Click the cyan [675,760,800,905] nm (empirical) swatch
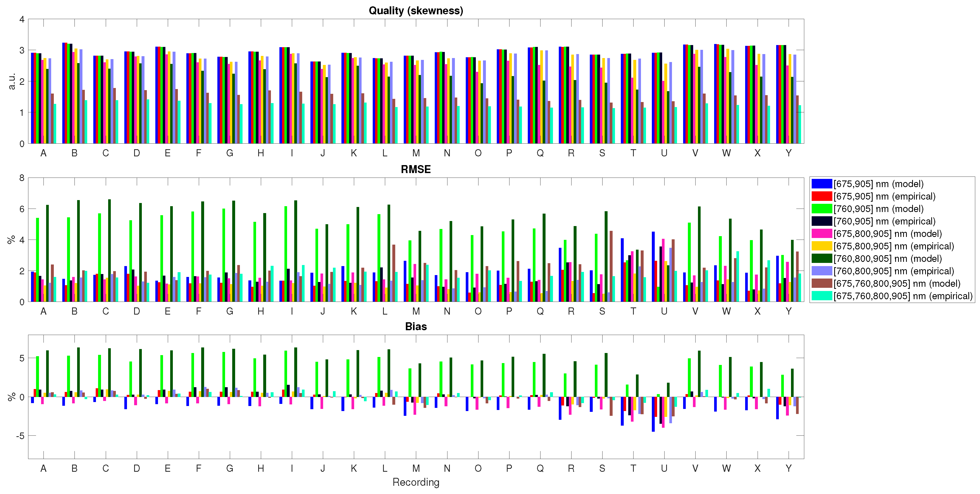Image resolution: width=980 pixels, height=494 pixels. tap(821, 296)
